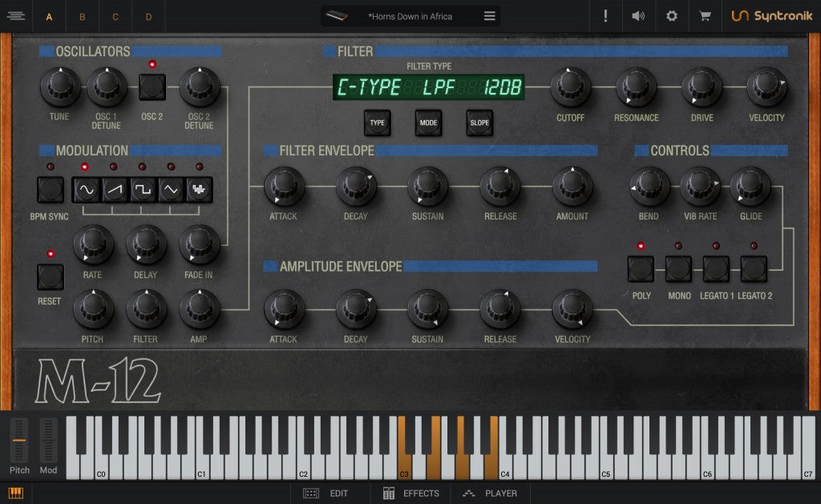
Task: Open the preset browser from the preset name
Action: [x=409, y=16]
